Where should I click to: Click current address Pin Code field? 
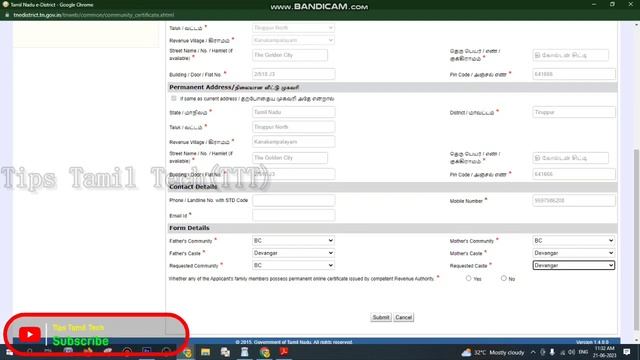574,74
